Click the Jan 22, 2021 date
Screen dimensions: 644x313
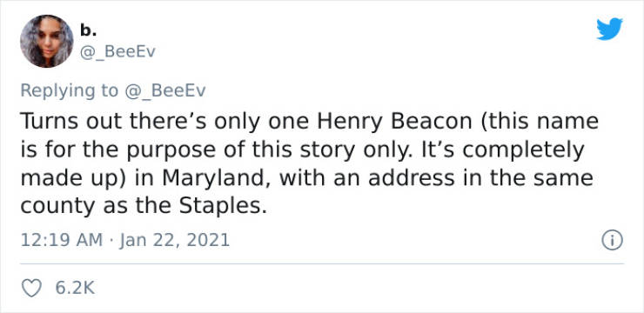point(175,240)
